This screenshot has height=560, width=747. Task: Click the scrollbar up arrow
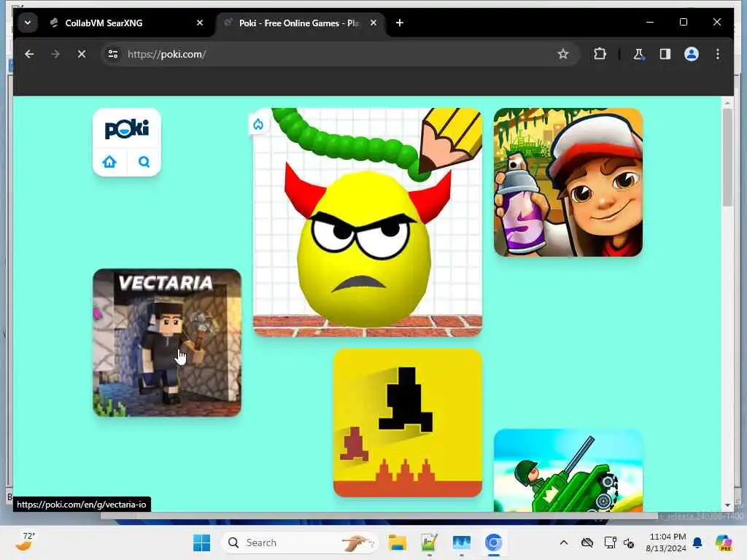point(727,102)
